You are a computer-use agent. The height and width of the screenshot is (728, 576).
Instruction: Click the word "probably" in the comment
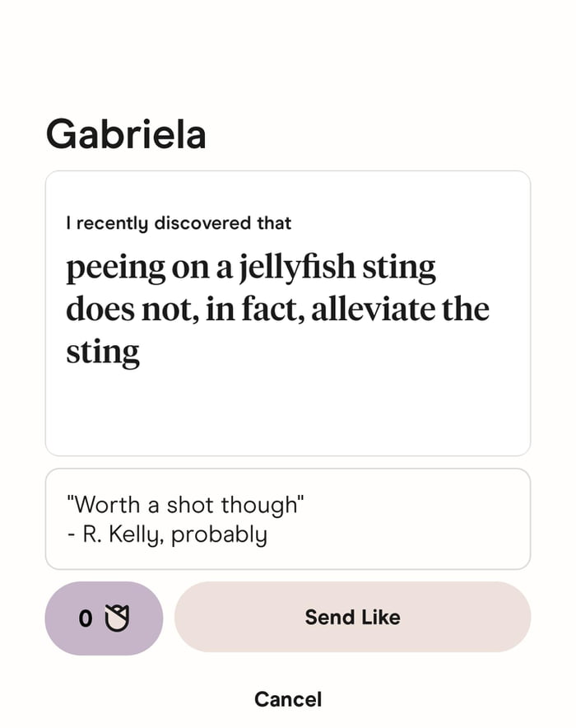click(x=219, y=534)
